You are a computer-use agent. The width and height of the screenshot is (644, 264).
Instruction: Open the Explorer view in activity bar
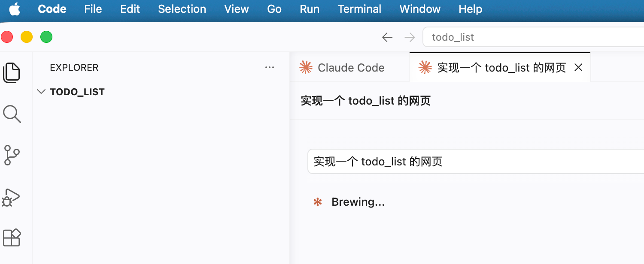(x=12, y=72)
